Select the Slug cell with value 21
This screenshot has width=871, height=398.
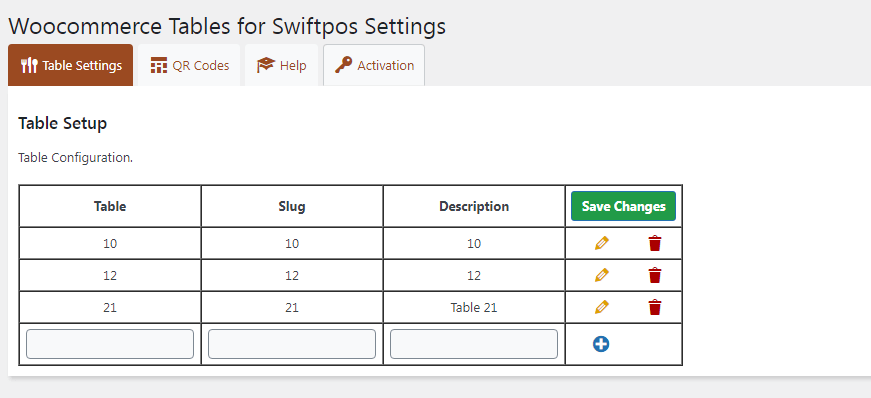click(292, 307)
